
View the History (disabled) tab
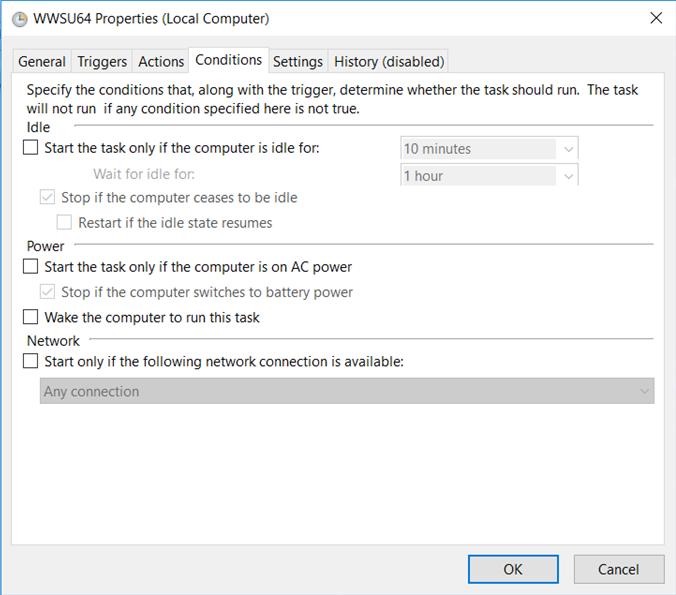[x=389, y=61]
